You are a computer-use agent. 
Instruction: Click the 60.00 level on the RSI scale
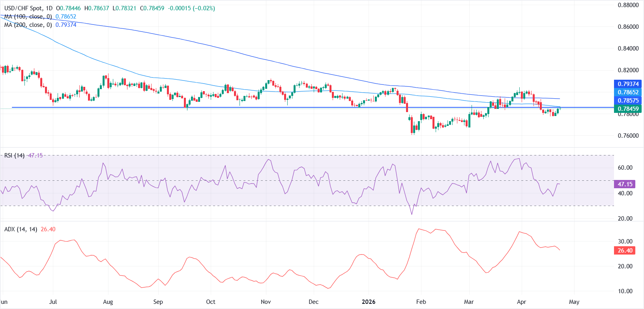click(625, 168)
